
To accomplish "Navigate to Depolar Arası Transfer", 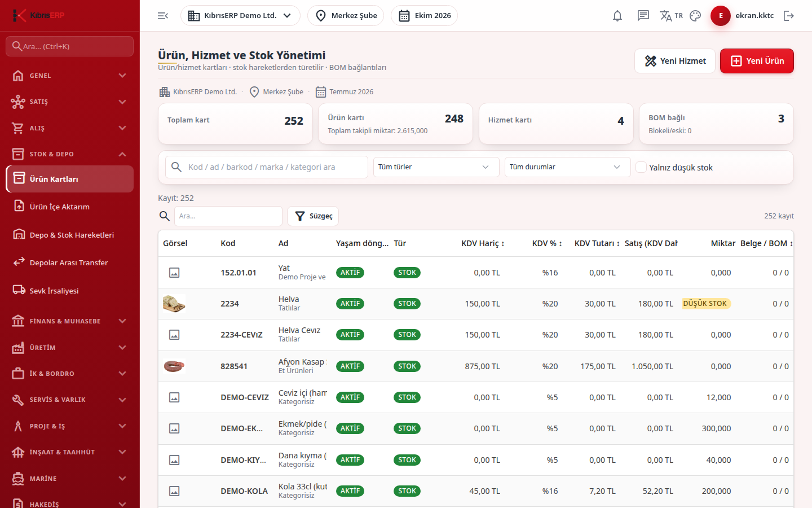I will (70, 262).
